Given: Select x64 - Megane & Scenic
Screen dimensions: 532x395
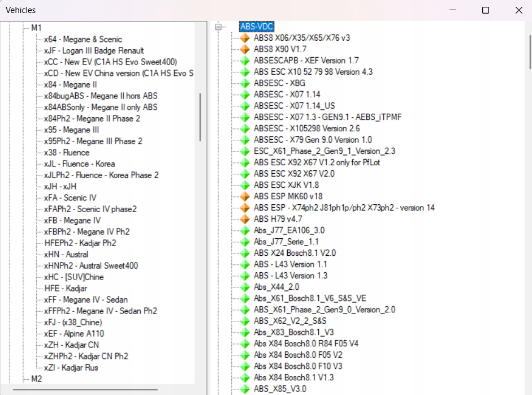Looking at the screenshot, I should (83, 40).
